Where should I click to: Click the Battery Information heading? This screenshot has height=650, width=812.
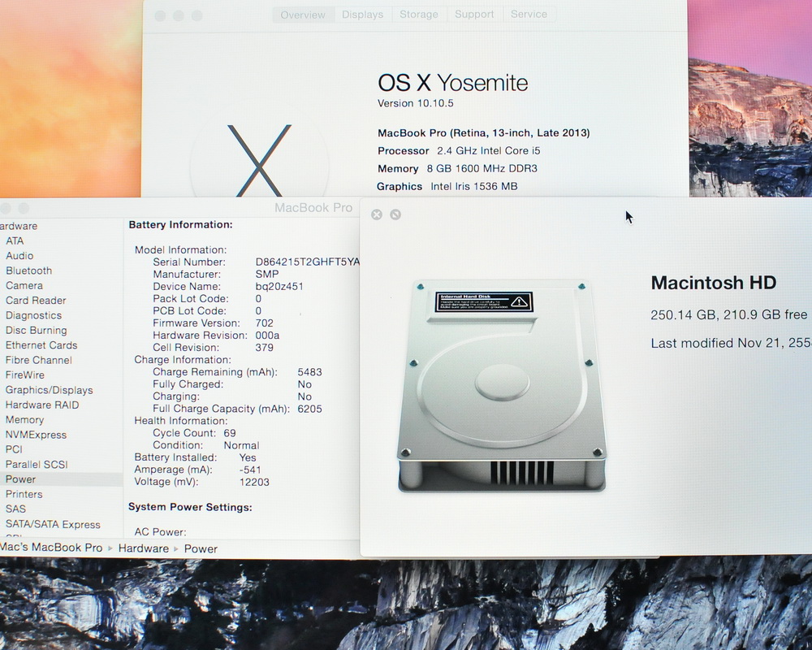tap(180, 224)
